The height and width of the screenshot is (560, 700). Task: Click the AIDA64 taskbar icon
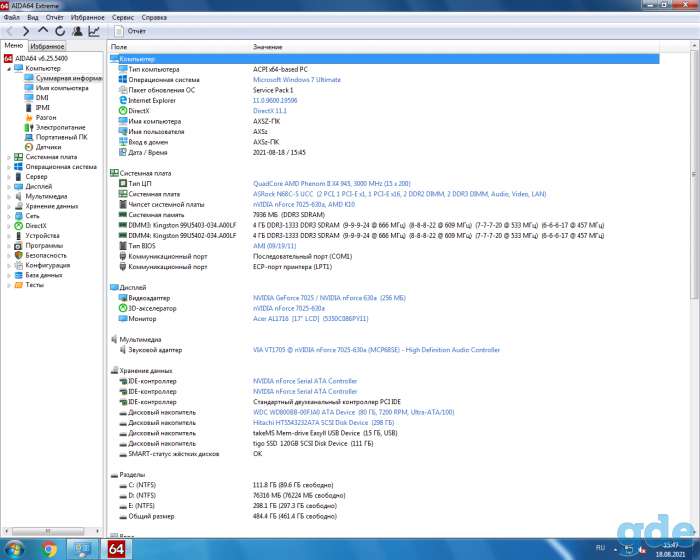point(116,549)
